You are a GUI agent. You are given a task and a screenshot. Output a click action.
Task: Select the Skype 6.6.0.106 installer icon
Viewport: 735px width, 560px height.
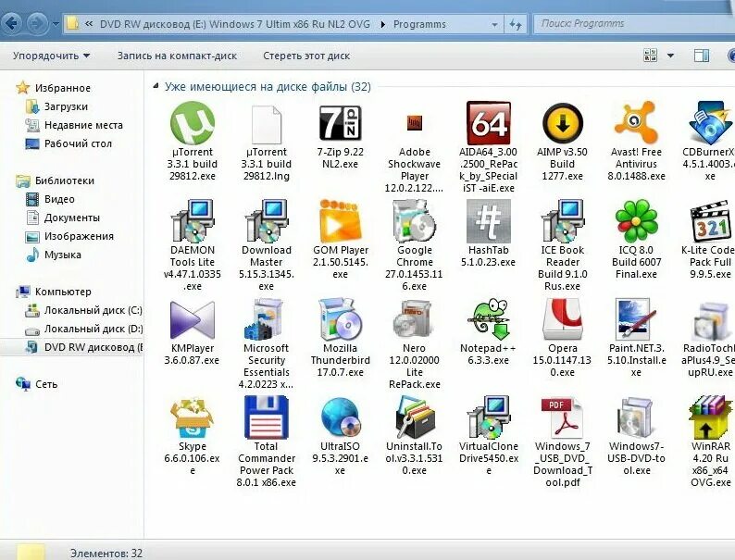[x=193, y=417]
